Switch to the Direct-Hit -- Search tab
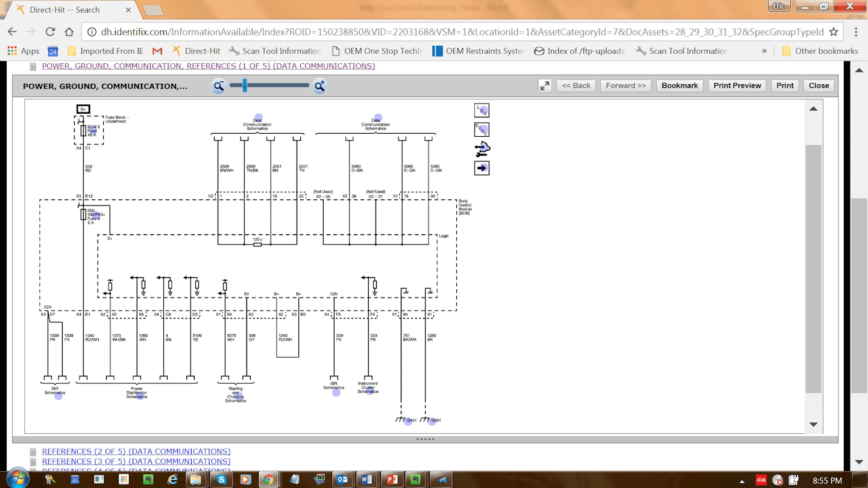The image size is (868, 488). pos(64,10)
